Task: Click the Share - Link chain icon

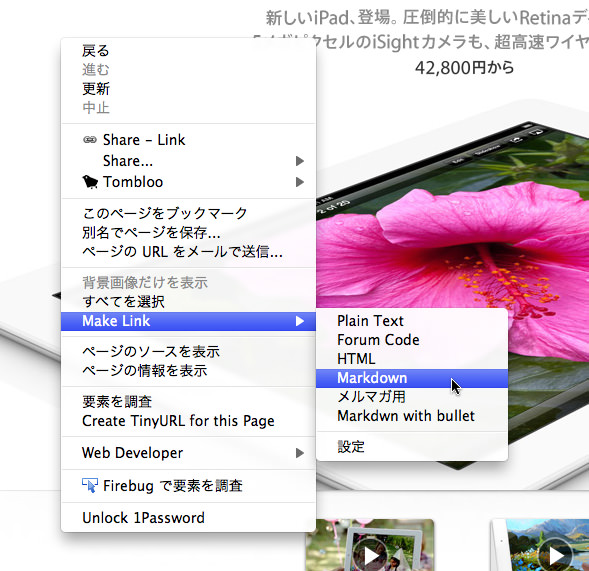Action: [x=89, y=140]
